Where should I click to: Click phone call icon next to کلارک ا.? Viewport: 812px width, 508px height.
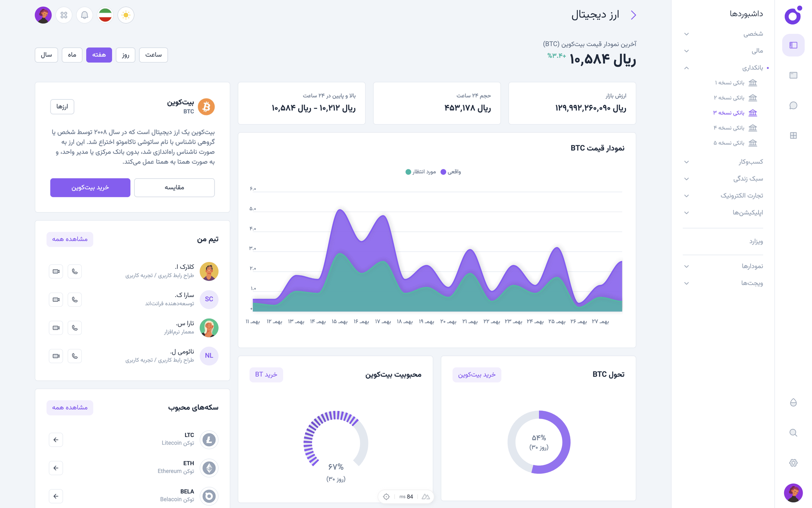coord(75,271)
